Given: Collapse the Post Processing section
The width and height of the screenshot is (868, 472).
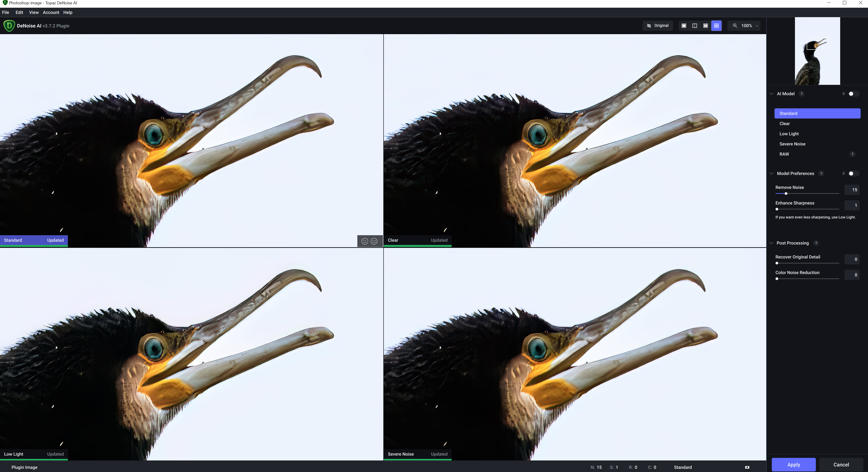Looking at the screenshot, I should click(x=772, y=243).
